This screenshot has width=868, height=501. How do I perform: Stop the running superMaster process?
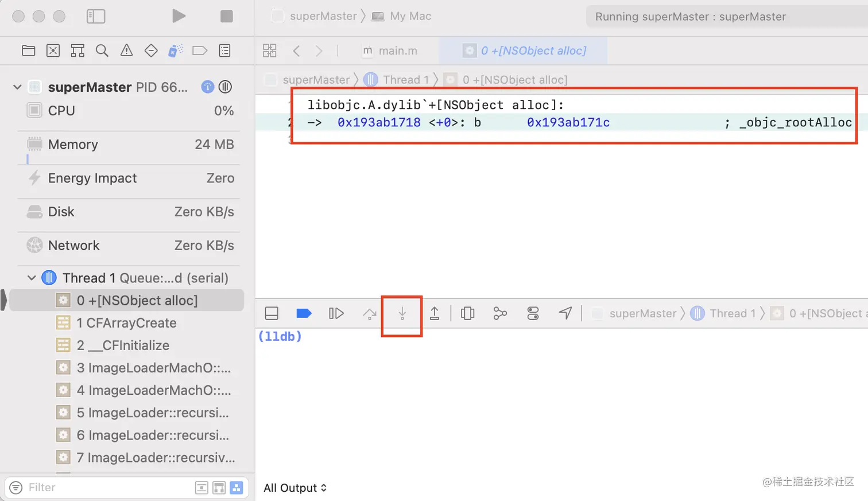point(227,16)
